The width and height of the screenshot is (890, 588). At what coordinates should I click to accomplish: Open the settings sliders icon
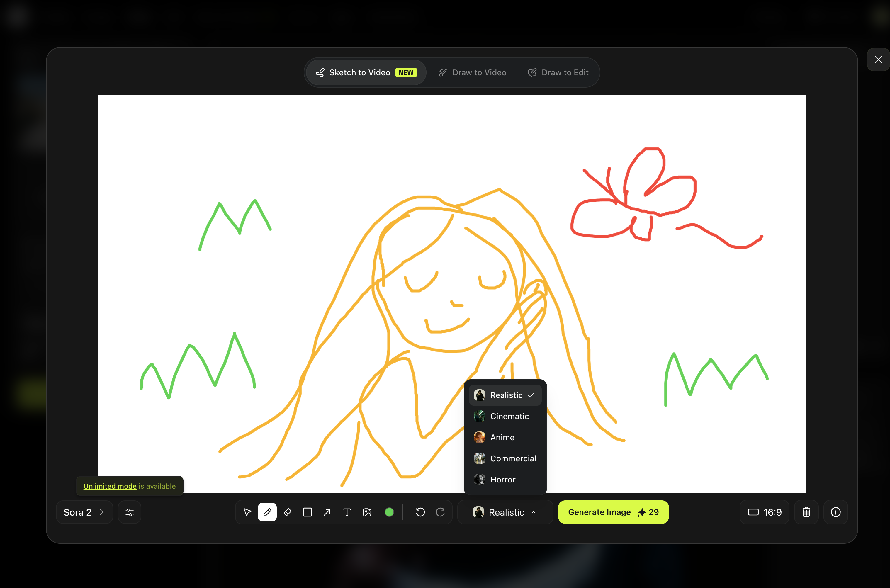[x=129, y=512]
